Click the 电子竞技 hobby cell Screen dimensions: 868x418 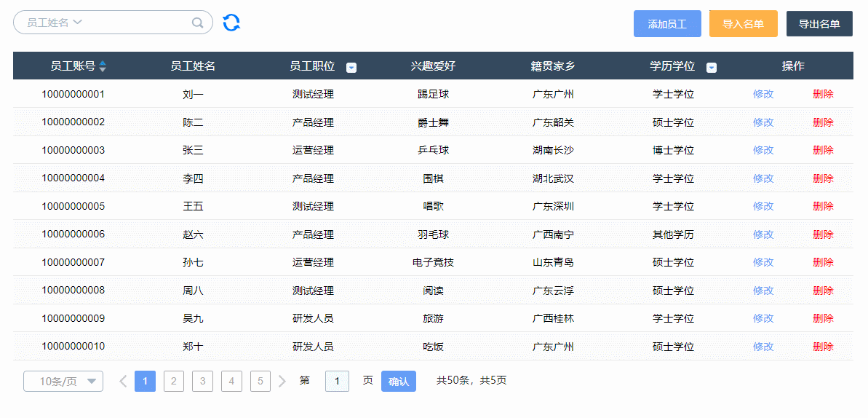pyautogui.click(x=434, y=262)
